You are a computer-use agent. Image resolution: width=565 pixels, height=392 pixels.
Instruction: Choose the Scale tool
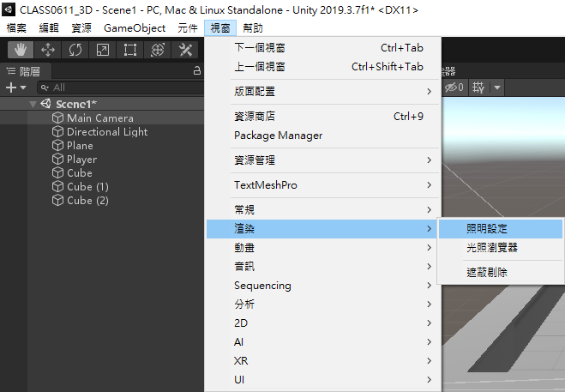(x=103, y=51)
